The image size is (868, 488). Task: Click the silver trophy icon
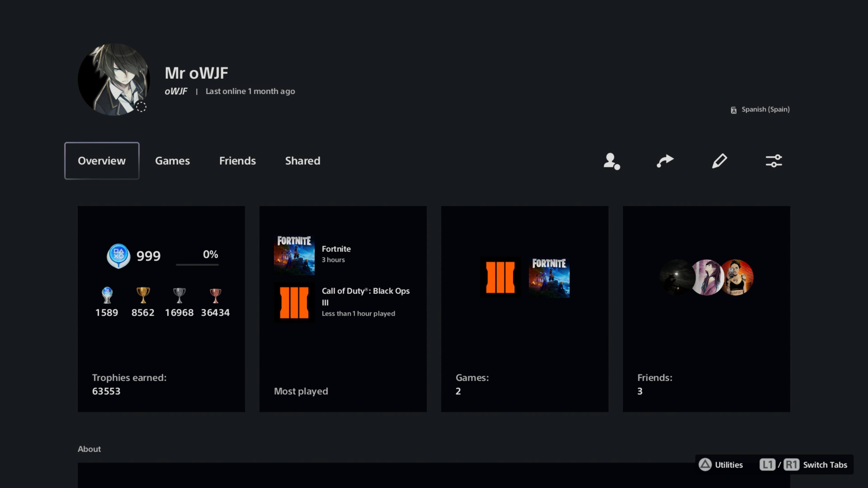point(179,295)
